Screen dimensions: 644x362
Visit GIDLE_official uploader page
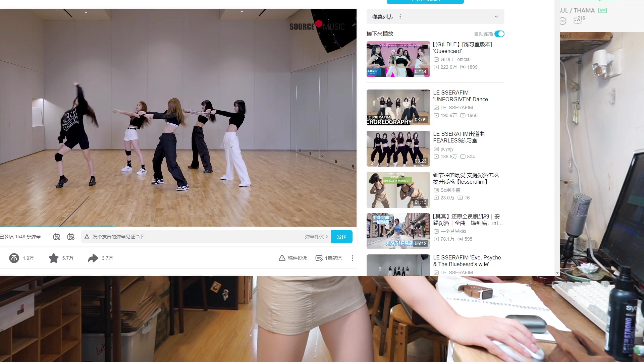point(452,59)
